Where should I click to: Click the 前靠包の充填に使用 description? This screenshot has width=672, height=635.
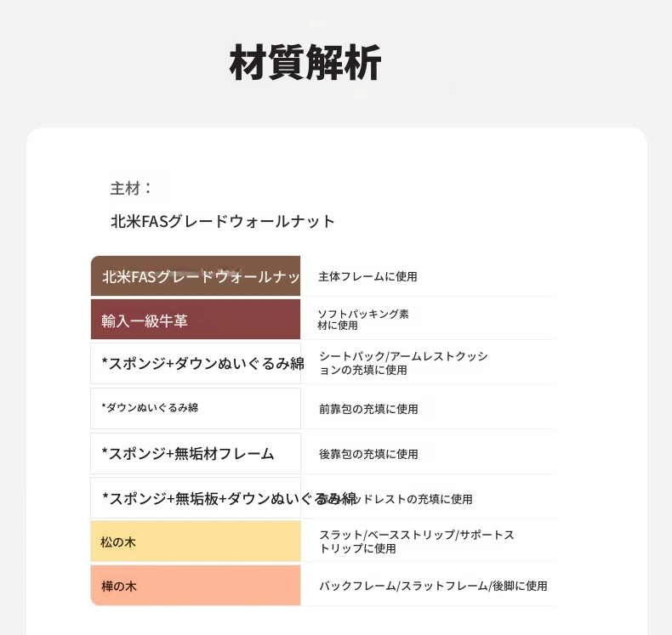point(368,409)
